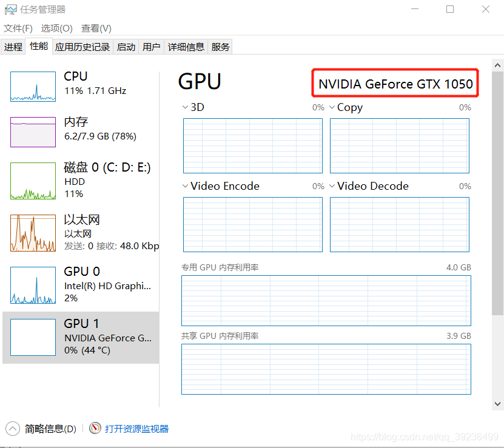
Task: Open the Copy engine dropdown chevron
Action: 332,107
